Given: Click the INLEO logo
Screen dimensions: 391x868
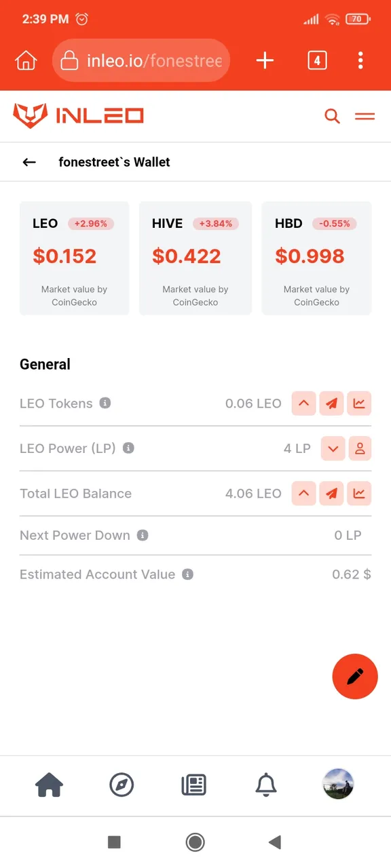Looking at the screenshot, I should [x=78, y=116].
